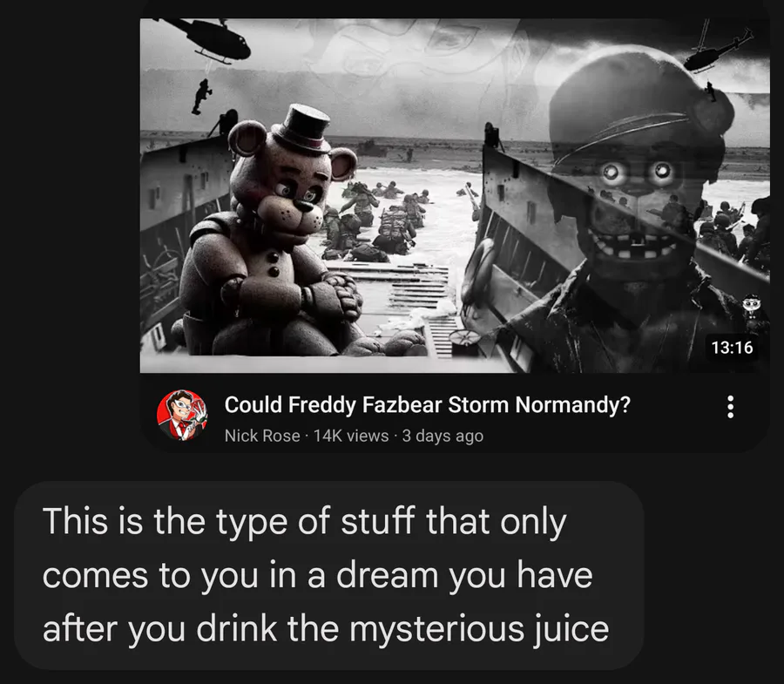The width and height of the screenshot is (784, 684).
Task: Click the figure dangling below the helicopter
Action: tap(201, 97)
